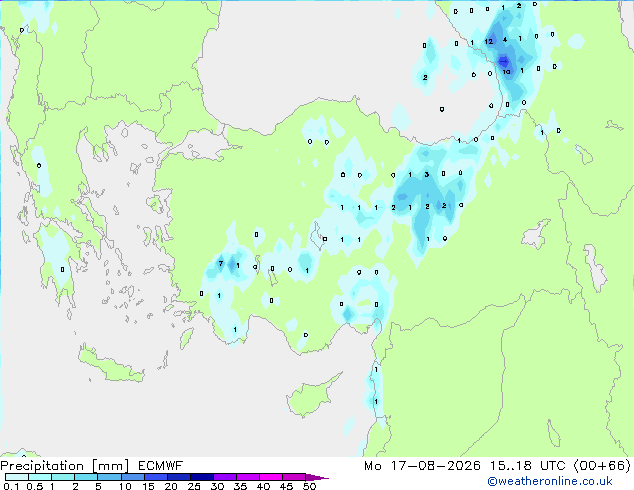Select the legend color for 0.5–1 mm
This screenshot has width=634, height=490.
40,477
